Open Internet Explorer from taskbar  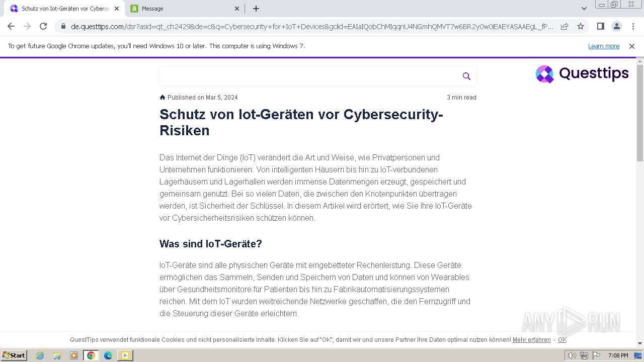(x=40, y=355)
